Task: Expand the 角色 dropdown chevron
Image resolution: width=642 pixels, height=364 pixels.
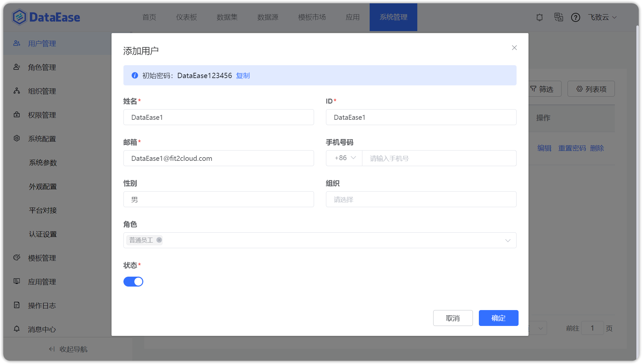Action: tap(508, 241)
